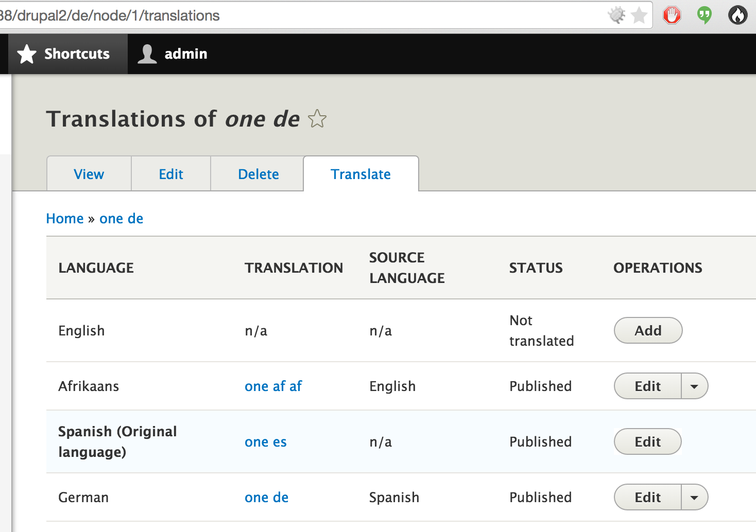Screen dimensions: 756x532
Task: Edit the Spanish original translation
Action: (648, 442)
